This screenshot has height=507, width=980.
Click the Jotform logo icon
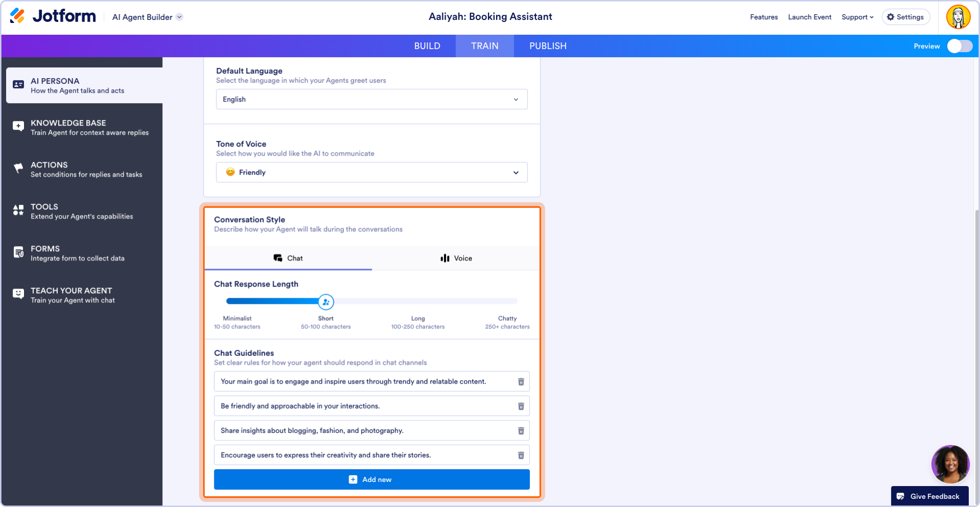17,16
